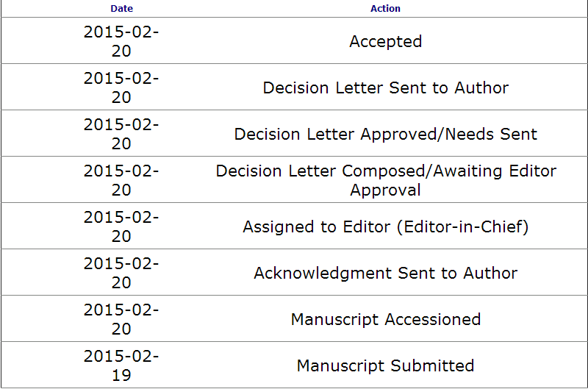
Task: Click the date beside Acknowledgment Sent to Author
Action: (121, 273)
